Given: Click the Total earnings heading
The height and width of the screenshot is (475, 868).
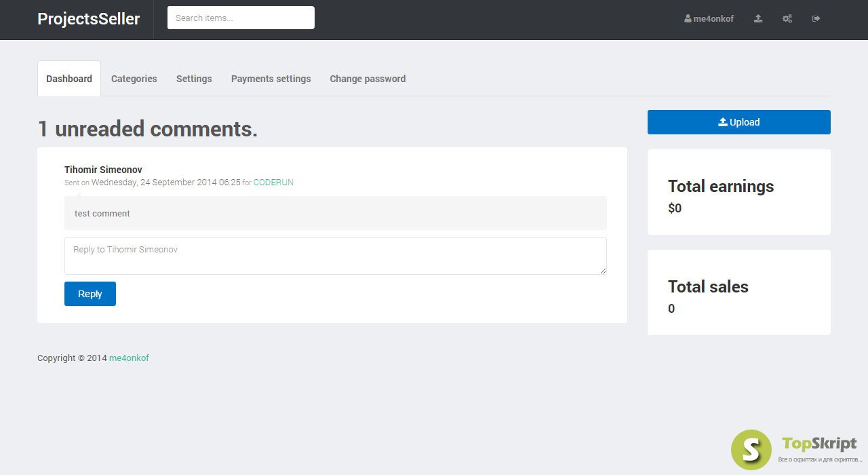Looking at the screenshot, I should (721, 186).
